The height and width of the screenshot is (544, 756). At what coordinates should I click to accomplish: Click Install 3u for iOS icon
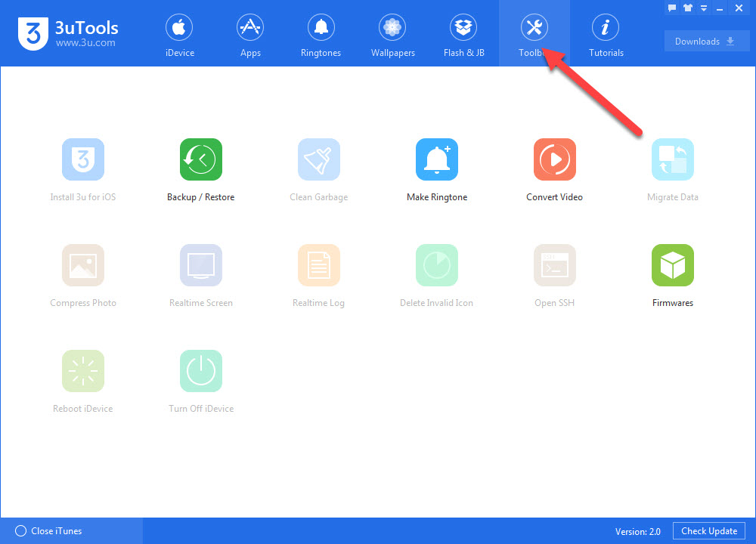point(83,159)
